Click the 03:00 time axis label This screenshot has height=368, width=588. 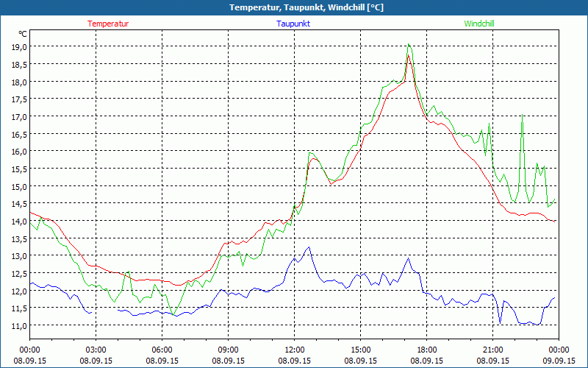point(96,350)
